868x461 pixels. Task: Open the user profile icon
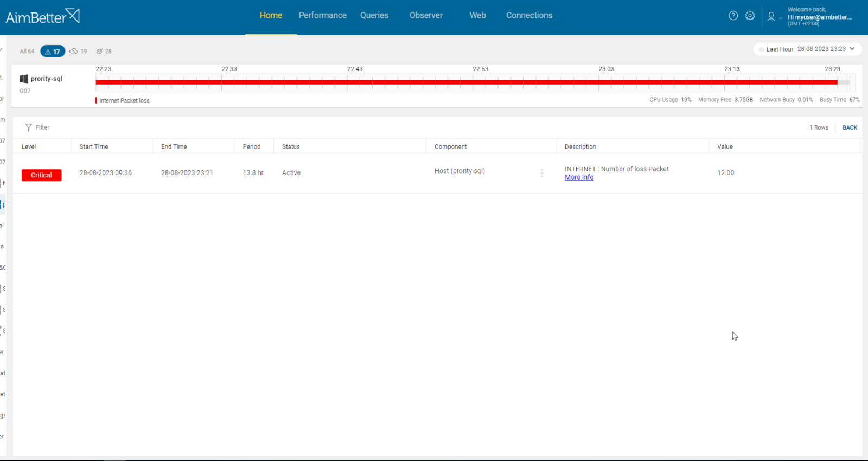(771, 17)
